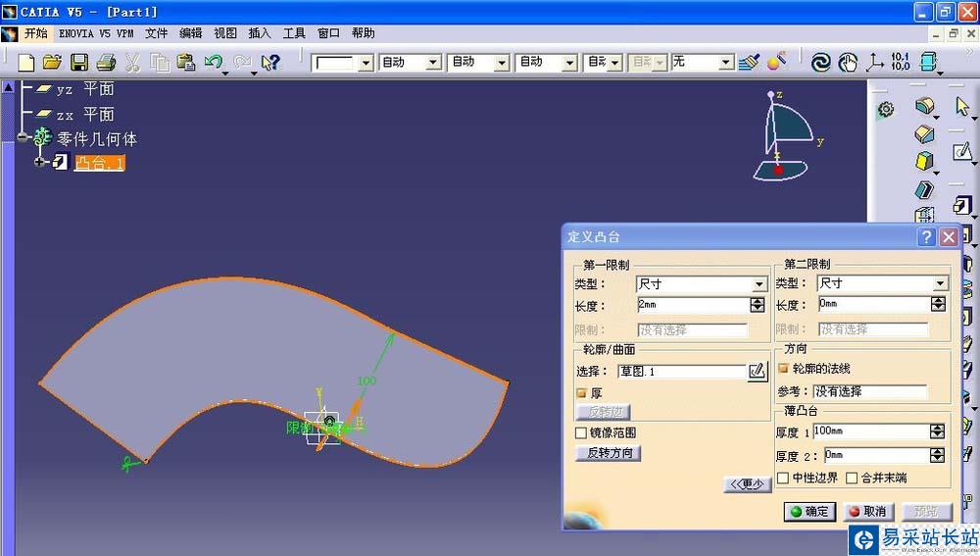
Task: Toggle the 厚 (Thick) checkbox
Action: 581,393
